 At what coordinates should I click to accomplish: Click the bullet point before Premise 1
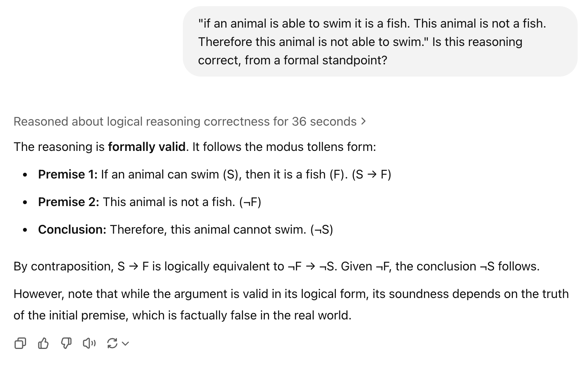25,175
